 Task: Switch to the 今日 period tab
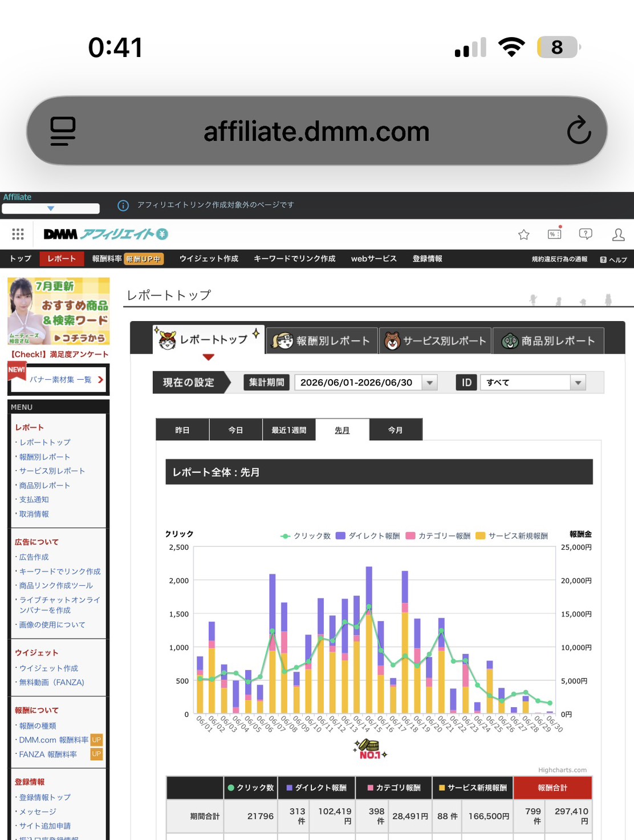pos(235,430)
